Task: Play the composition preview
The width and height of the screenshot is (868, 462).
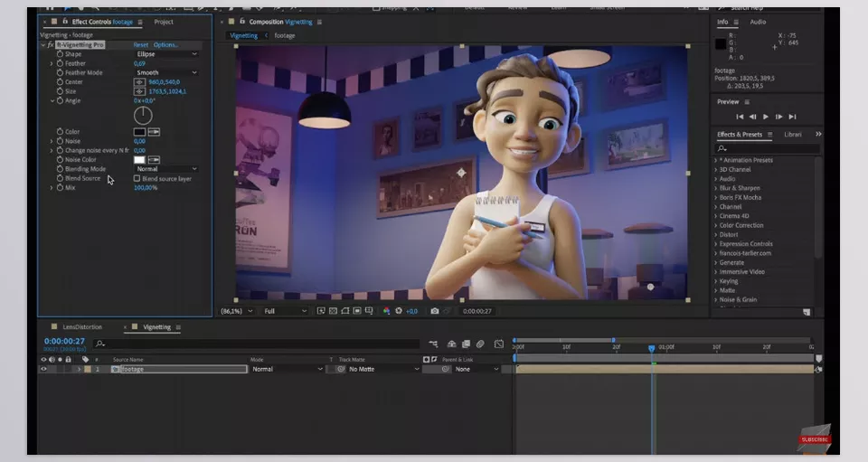Action: point(766,117)
